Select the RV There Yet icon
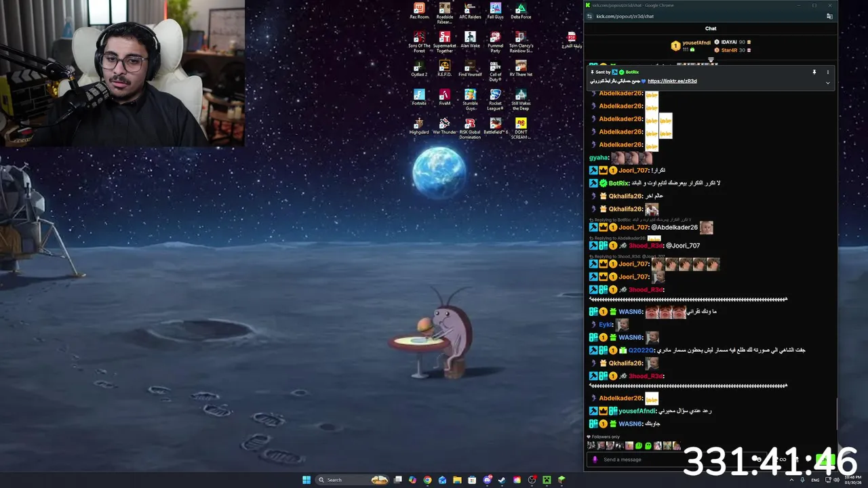868x488 pixels. [521, 68]
